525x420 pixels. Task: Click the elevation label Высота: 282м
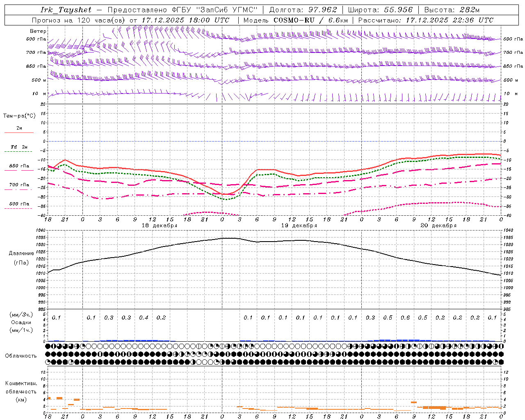[452, 10]
